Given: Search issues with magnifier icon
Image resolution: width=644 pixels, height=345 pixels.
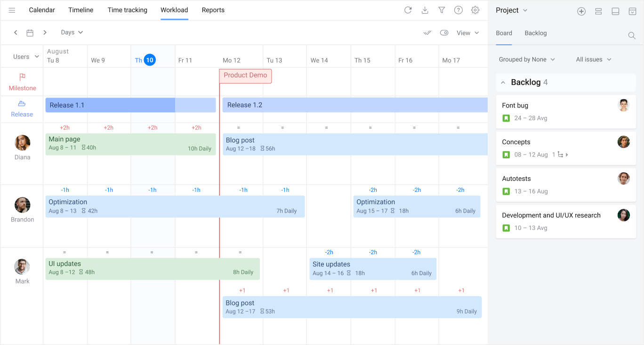Looking at the screenshot, I should pos(632,35).
